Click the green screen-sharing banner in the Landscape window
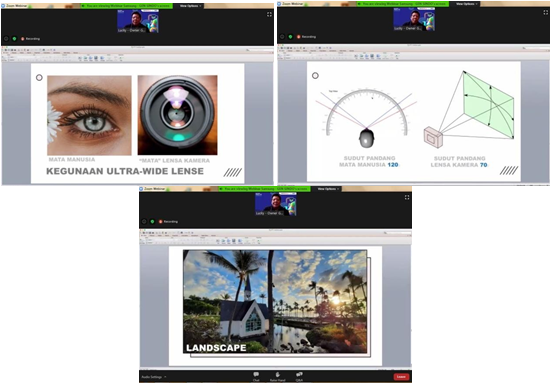The image size is (550, 384). 264,189
